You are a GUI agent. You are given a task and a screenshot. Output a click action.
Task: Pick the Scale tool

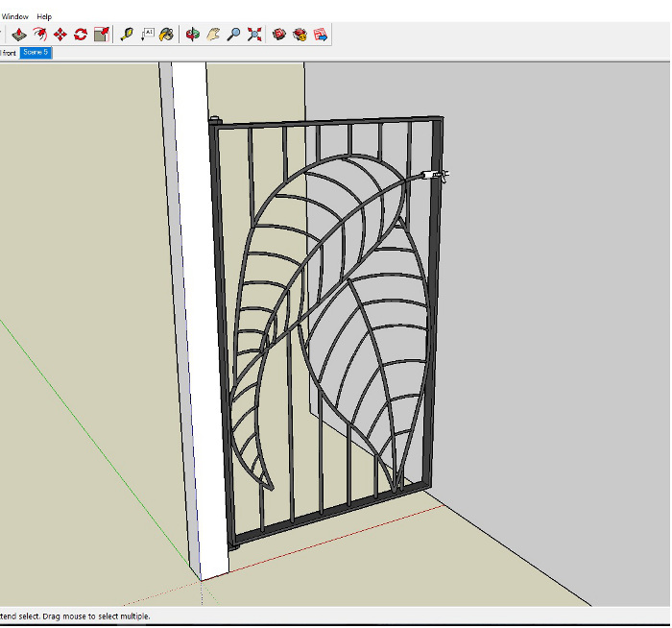coord(101,35)
